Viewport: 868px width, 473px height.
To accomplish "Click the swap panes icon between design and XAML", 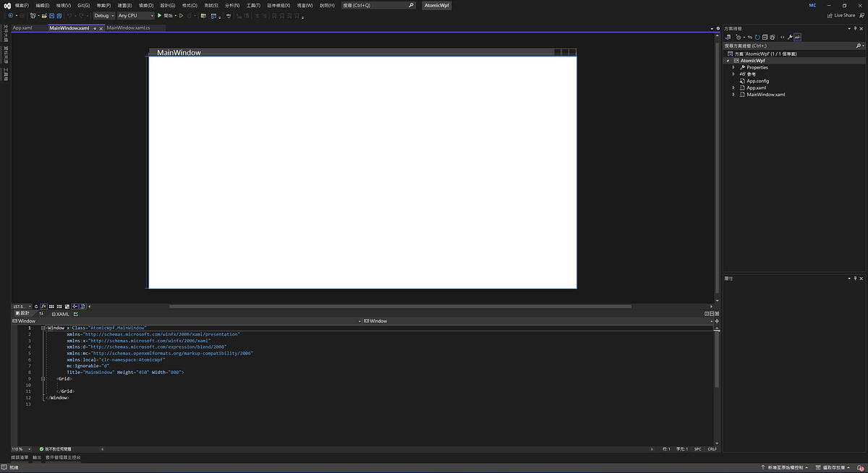I will click(42, 313).
